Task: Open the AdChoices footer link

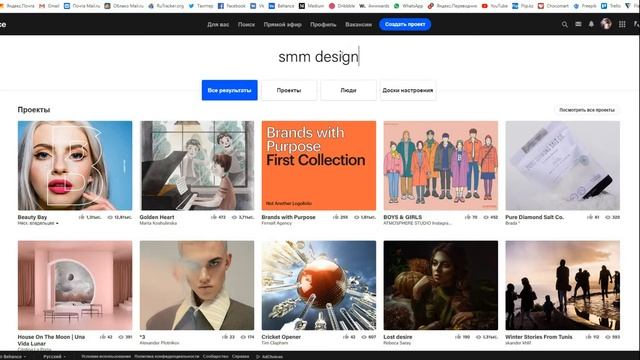Action: pos(269,356)
